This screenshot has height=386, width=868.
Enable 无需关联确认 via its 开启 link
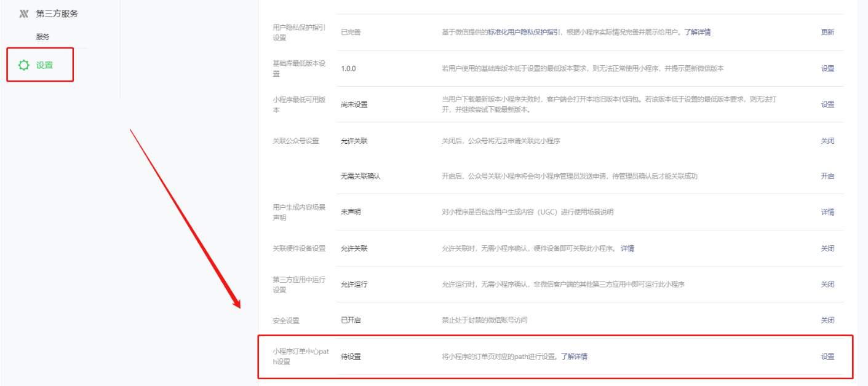coord(827,176)
